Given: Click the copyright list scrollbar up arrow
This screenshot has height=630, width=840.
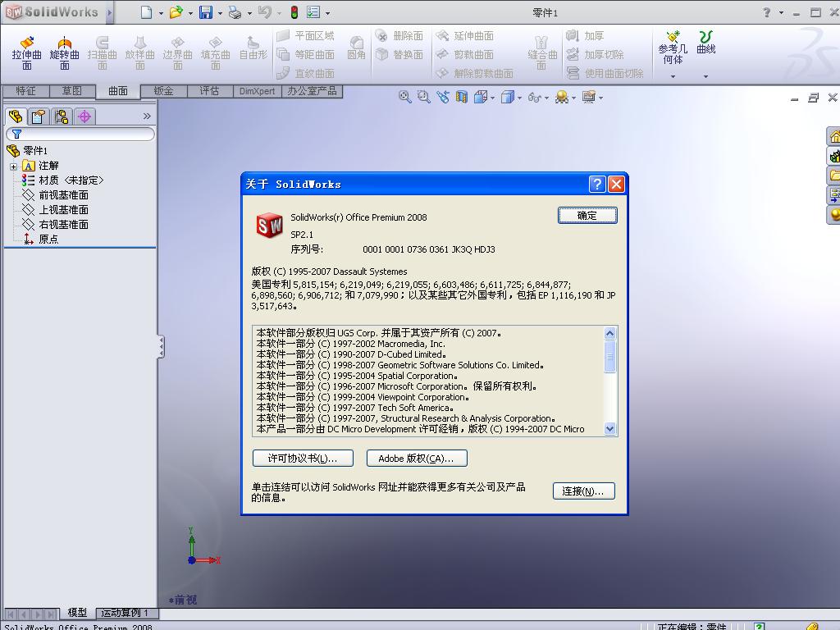Looking at the screenshot, I should [x=609, y=333].
